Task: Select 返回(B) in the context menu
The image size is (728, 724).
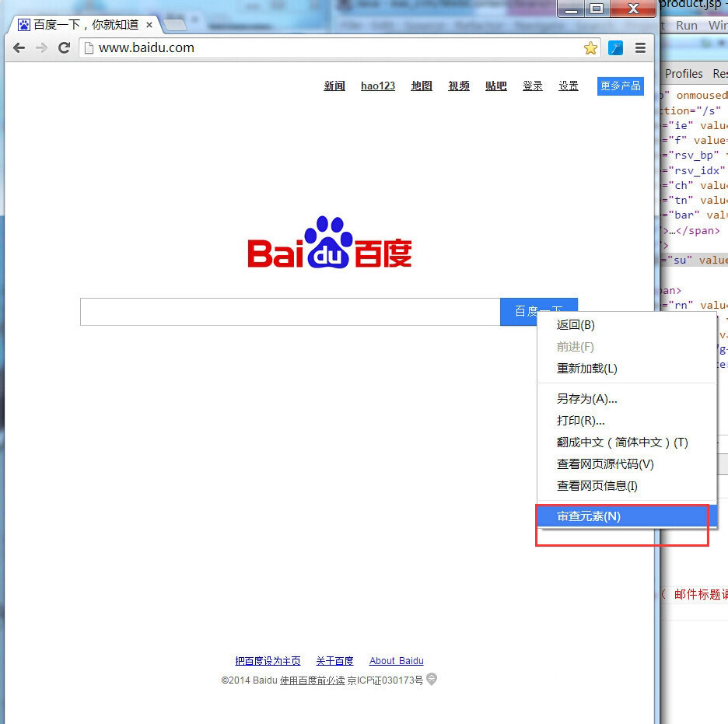Action: [x=627, y=325]
